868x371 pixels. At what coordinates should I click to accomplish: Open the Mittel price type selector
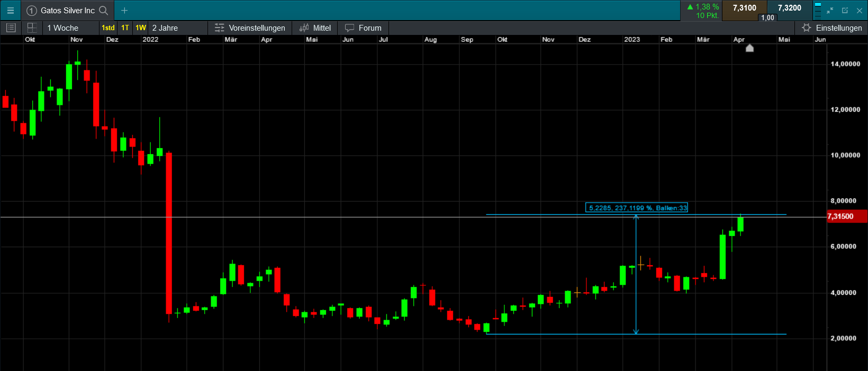pyautogui.click(x=315, y=28)
